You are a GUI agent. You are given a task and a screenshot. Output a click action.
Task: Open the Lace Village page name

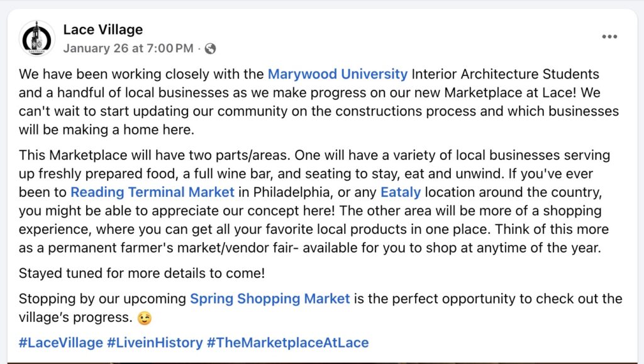(103, 30)
